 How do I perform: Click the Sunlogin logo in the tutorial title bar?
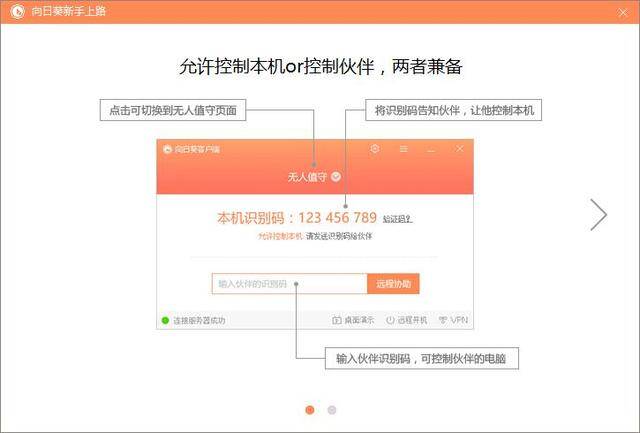tap(18, 11)
